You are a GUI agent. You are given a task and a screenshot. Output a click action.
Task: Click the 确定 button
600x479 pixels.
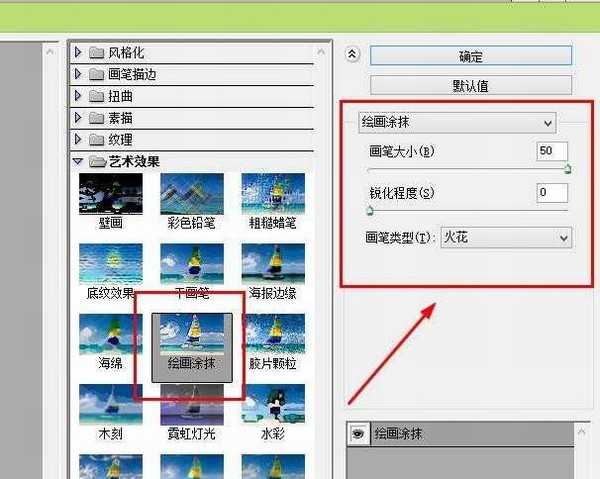pyautogui.click(x=471, y=56)
